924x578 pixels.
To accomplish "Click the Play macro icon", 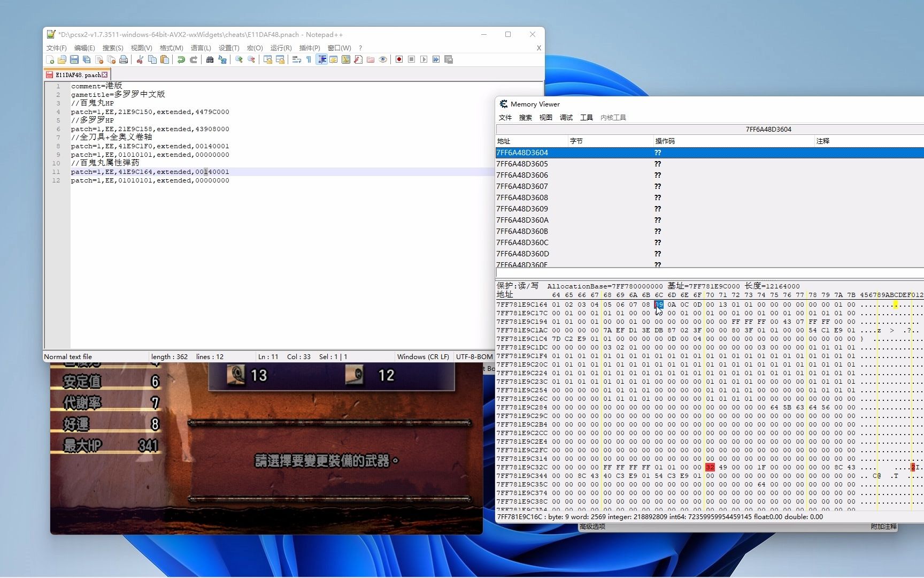I will click(x=423, y=59).
